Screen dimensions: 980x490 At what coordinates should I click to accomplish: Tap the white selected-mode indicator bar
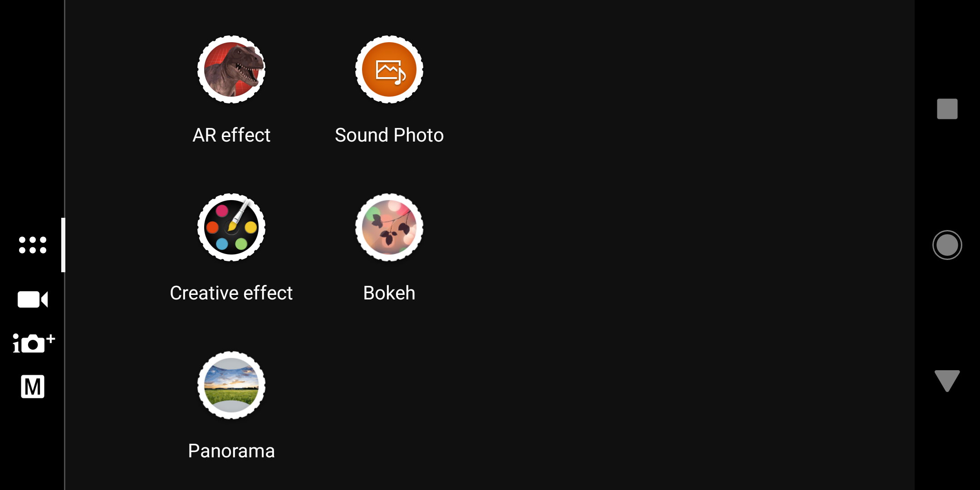(x=63, y=245)
